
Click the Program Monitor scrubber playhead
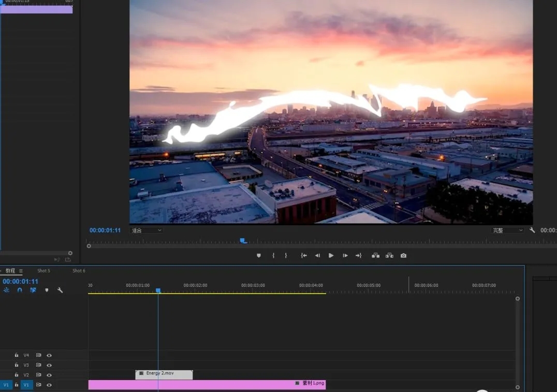tap(243, 241)
